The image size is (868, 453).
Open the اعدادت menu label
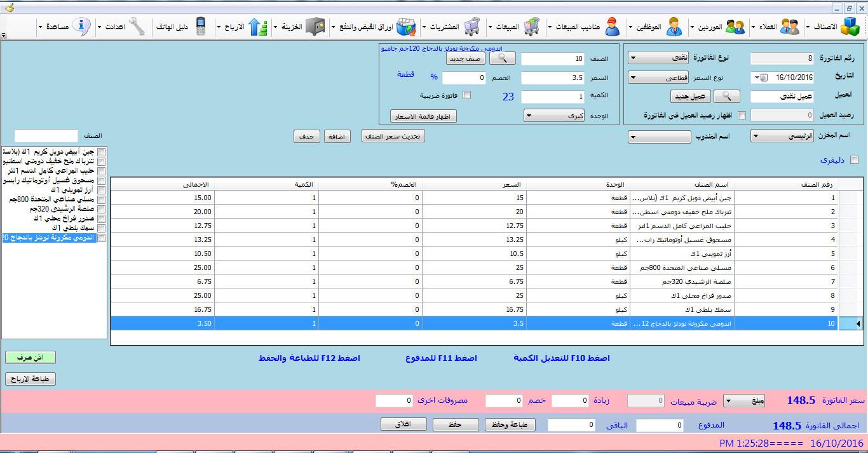click(114, 27)
